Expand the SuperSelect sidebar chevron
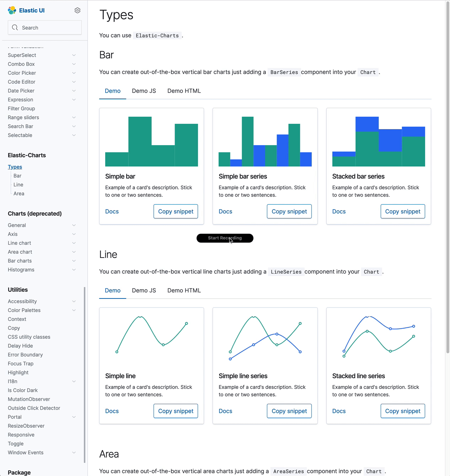This screenshot has width=450, height=476. coord(74,55)
